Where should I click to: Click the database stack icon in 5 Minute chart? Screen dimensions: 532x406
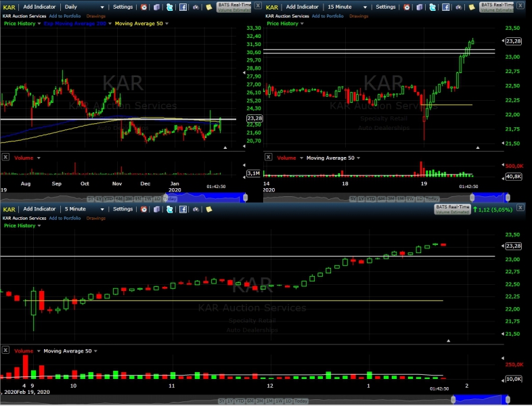[156, 209]
